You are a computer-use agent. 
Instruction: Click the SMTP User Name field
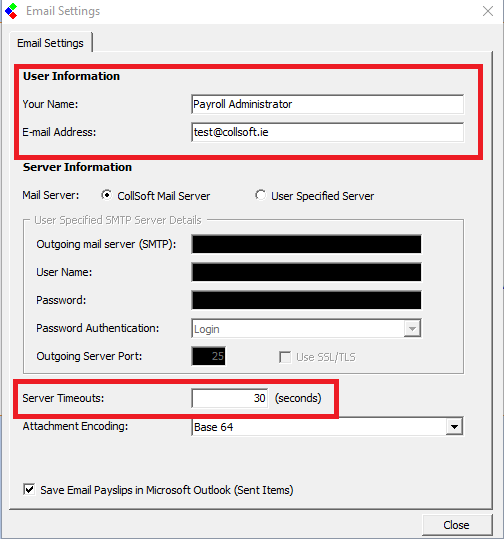point(306,272)
